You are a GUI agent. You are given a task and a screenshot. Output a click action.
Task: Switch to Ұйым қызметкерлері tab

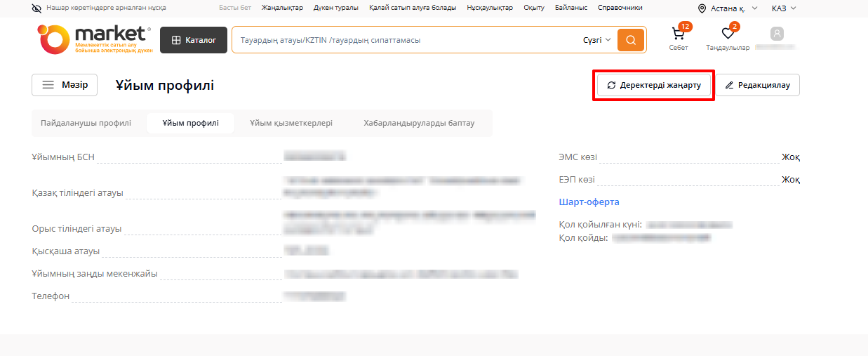click(x=291, y=123)
